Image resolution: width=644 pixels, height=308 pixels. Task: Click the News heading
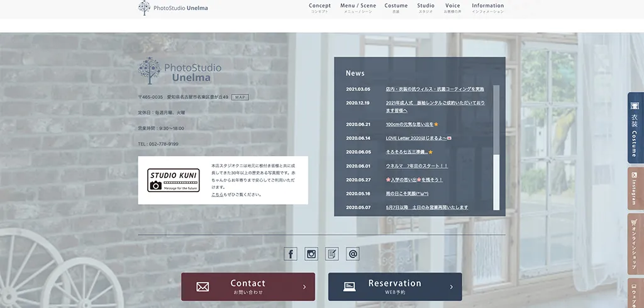355,73
